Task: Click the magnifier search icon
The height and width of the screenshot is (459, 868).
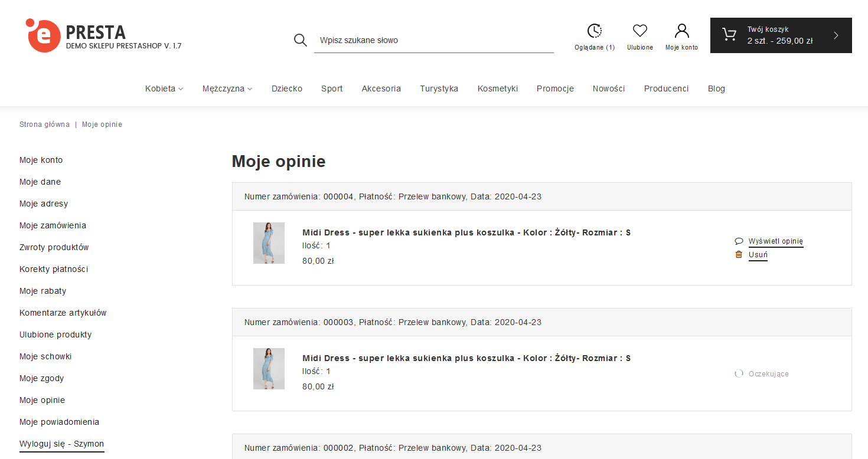Action: pos(300,40)
